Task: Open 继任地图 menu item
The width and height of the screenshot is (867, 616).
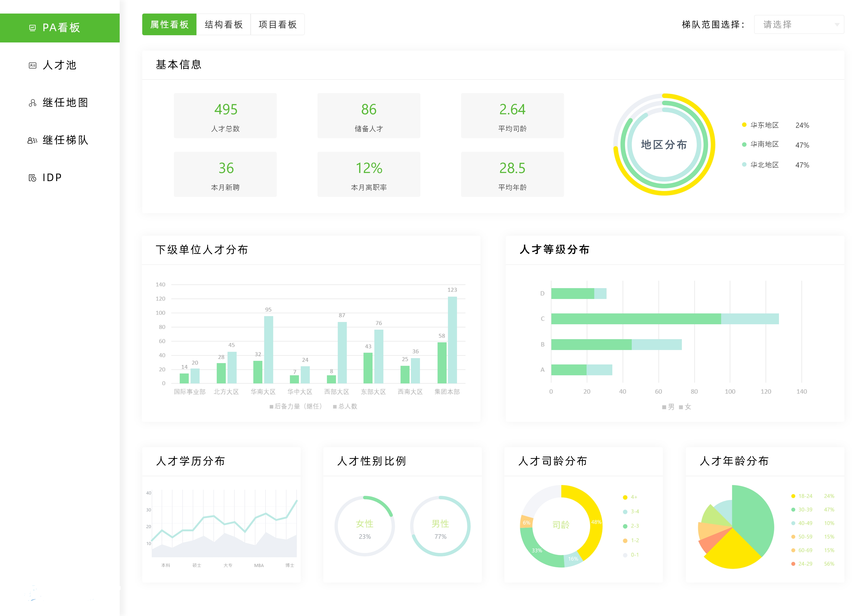Action: (x=65, y=103)
